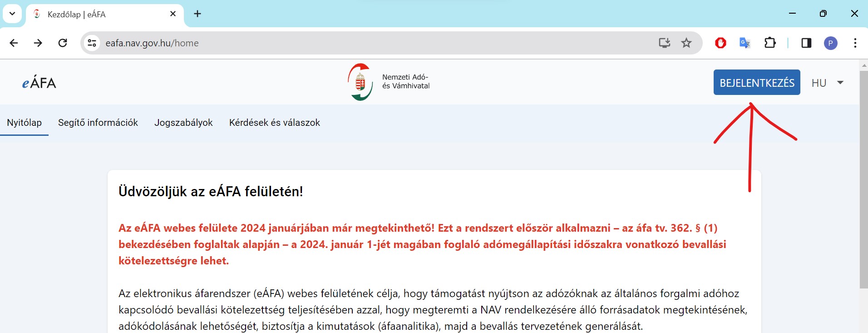
Task: Minimize the browser window
Action: 793,14
